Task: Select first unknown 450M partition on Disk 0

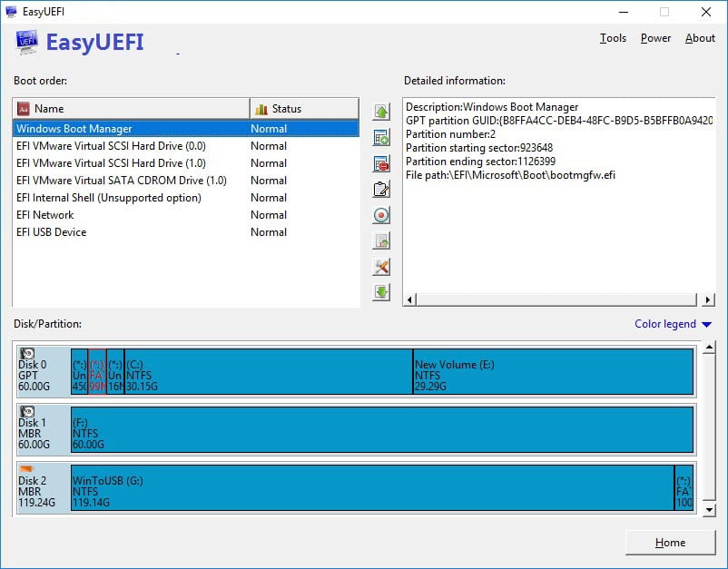Action: tap(79, 372)
